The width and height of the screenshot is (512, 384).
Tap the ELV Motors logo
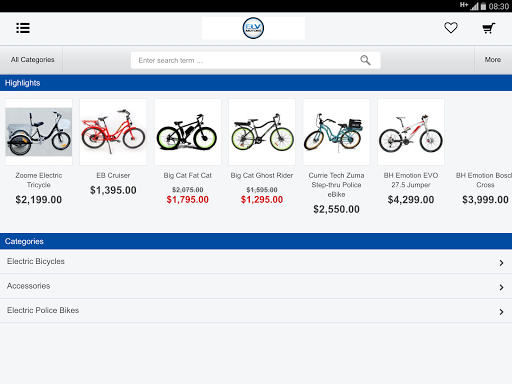click(253, 28)
